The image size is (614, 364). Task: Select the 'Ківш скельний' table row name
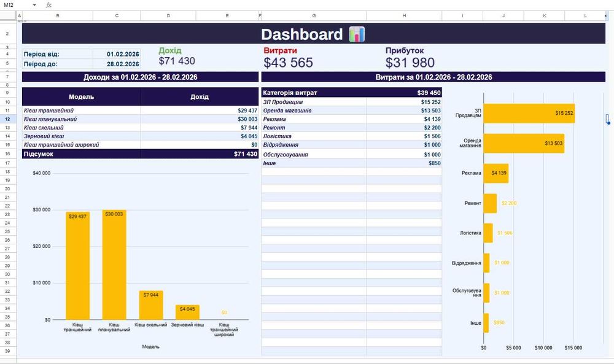point(82,128)
